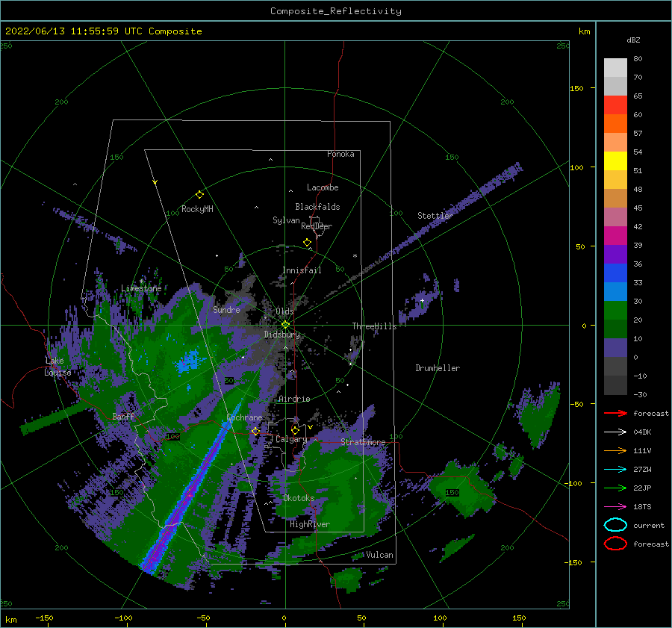Click the Didsbury town label

(281, 335)
